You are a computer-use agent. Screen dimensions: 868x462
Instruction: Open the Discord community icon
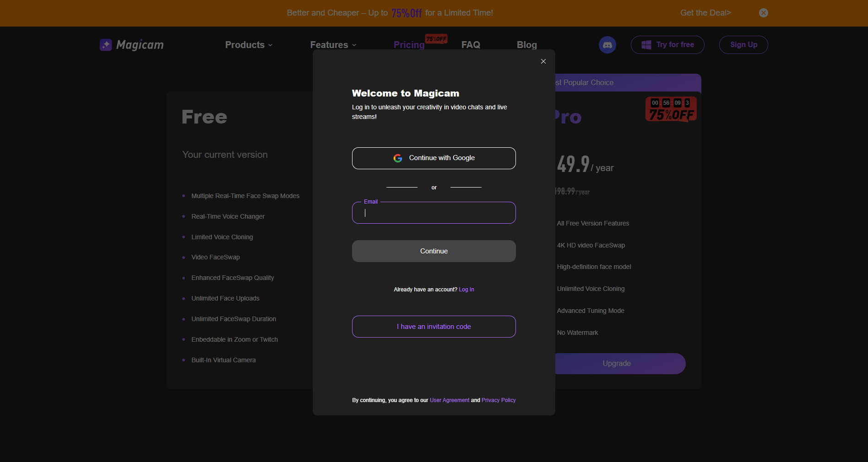(x=608, y=45)
